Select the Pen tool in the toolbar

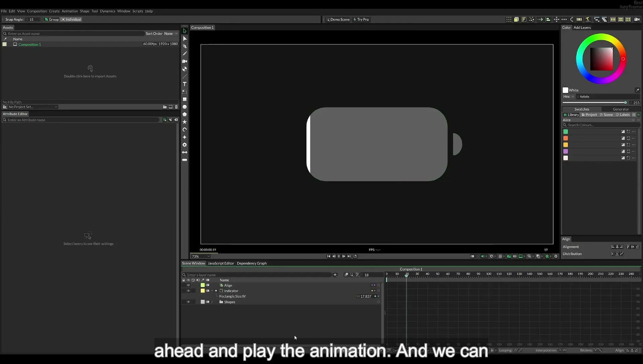[185, 46]
